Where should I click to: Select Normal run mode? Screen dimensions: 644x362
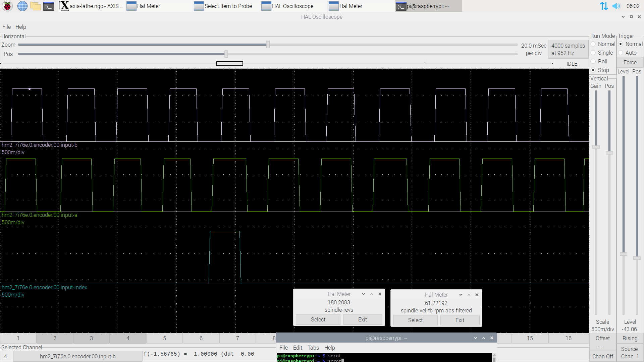603,44
